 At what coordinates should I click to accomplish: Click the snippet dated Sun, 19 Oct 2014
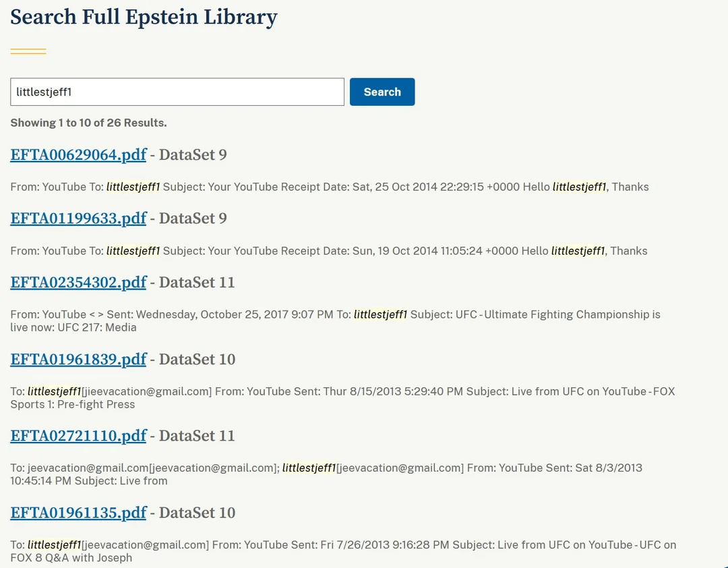pyautogui.click(x=329, y=251)
